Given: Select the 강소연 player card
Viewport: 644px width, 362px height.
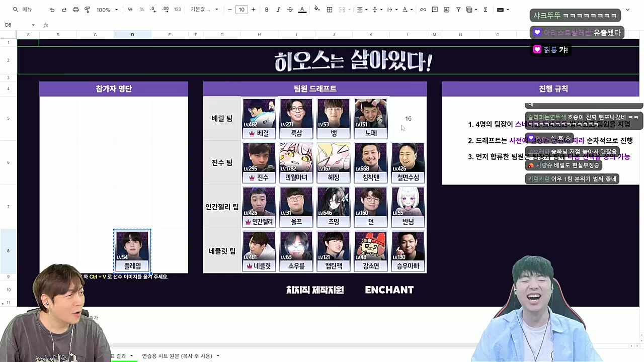Looking at the screenshot, I should 371,251.
